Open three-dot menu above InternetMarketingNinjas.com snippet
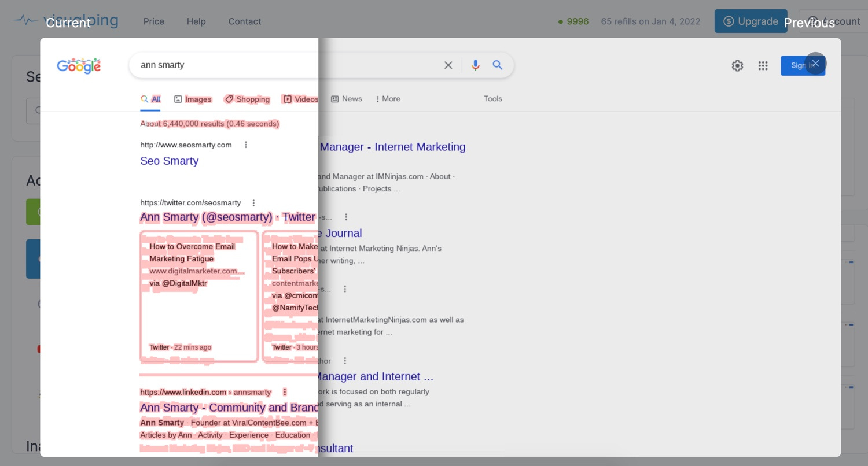868x466 pixels. click(345, 289)
